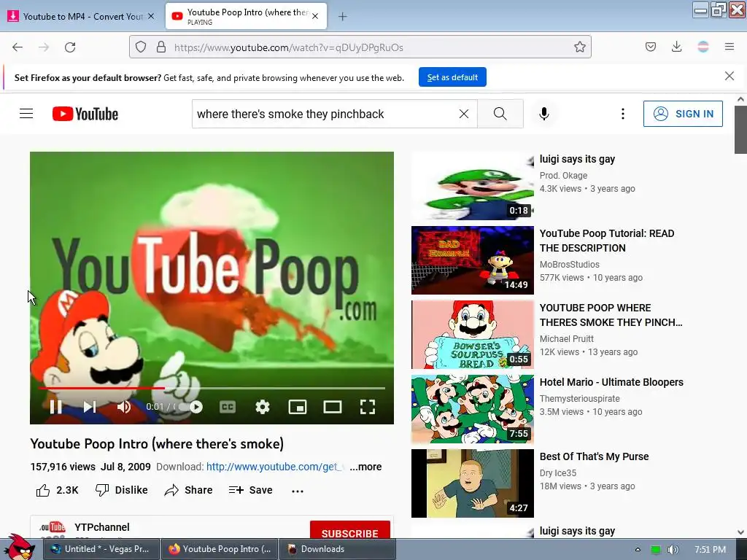Toggle closed captions CC button
Screen dimensions: 747x560
click(228, 407)
